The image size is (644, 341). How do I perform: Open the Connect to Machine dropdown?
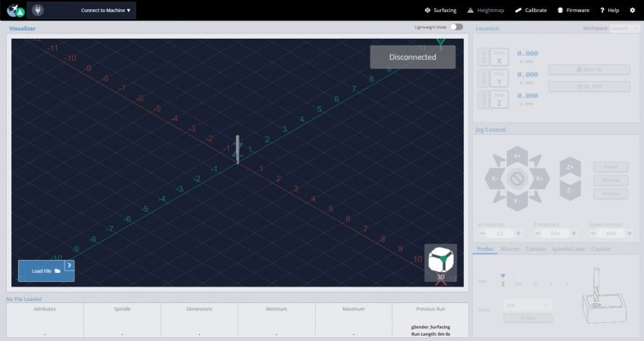[x=105, y=11]
